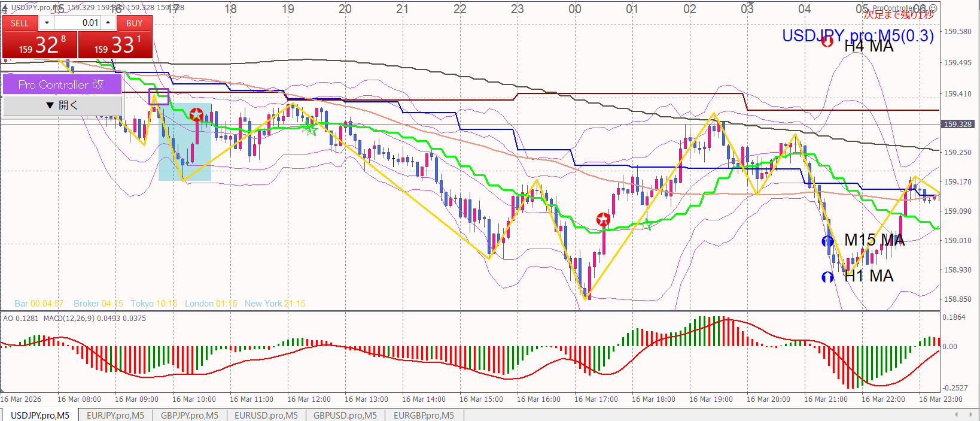The image size is (980, 421).
Task: Increase lot size with the up arrow
Action: point(108,23)
